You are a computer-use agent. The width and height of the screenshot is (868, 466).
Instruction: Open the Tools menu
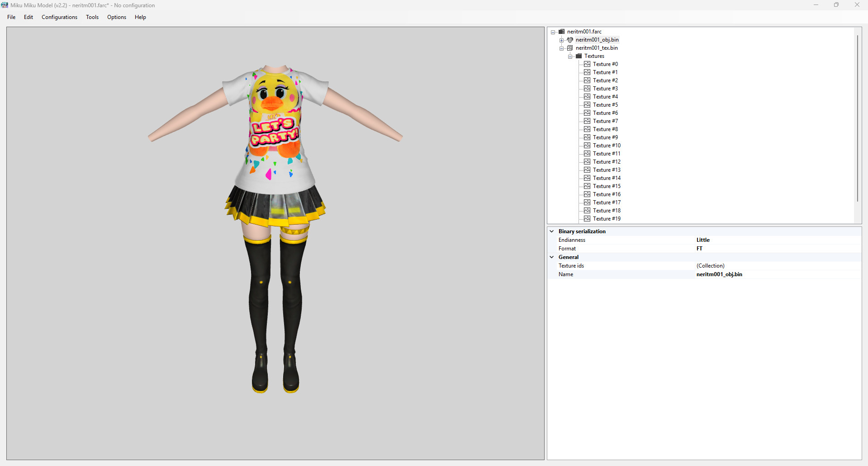(x=92, y=17)
